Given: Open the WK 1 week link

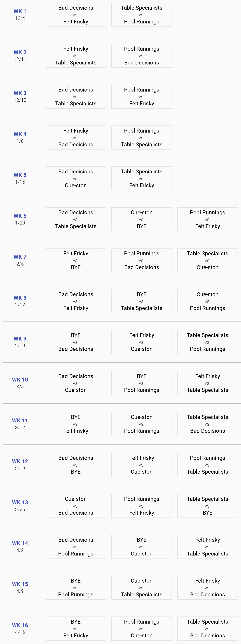Looking at the screenshot, I should click(20, 11).
